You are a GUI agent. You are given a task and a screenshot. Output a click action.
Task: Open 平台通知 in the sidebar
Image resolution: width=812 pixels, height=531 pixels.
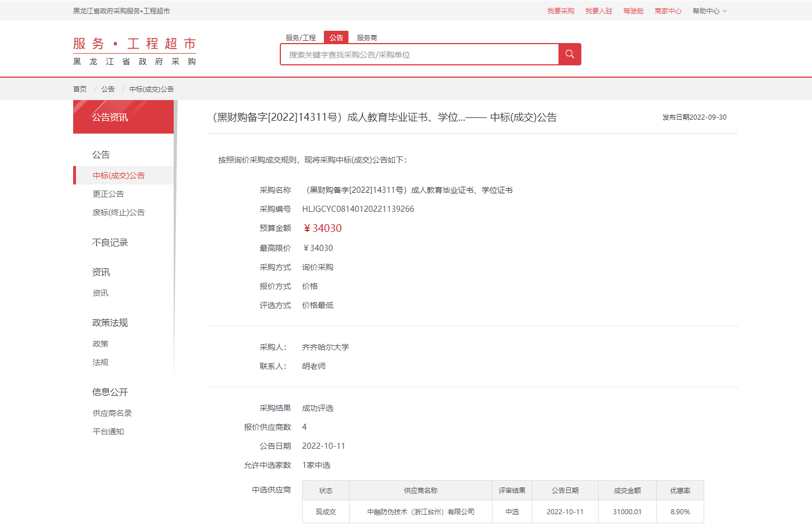point(108,432)
